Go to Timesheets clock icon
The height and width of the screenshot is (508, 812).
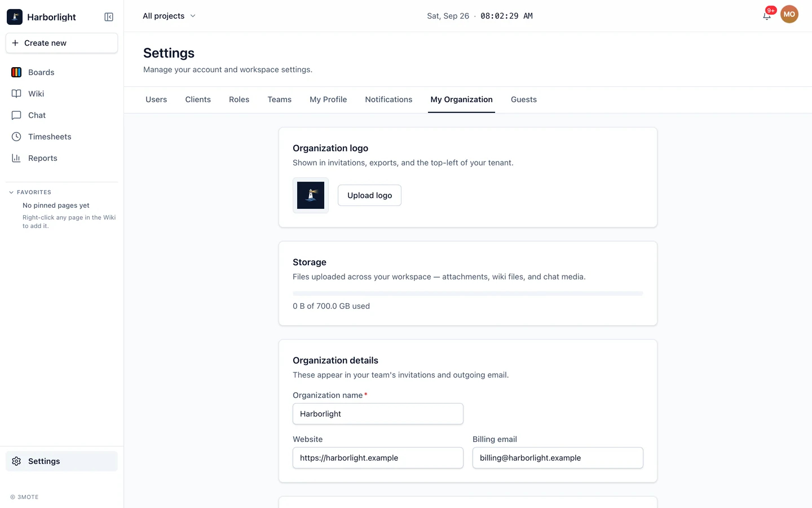[x=16, y=137]
